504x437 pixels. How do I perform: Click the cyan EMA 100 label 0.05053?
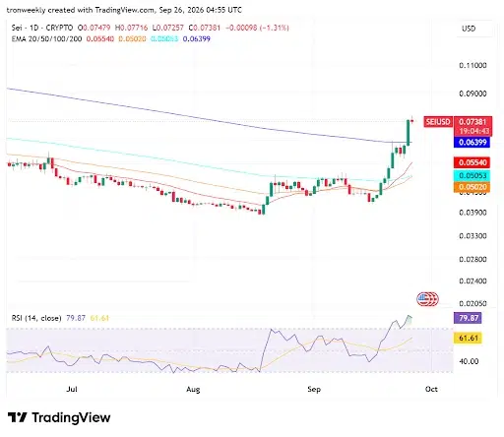pyautogui.click(x=472, y=175)
